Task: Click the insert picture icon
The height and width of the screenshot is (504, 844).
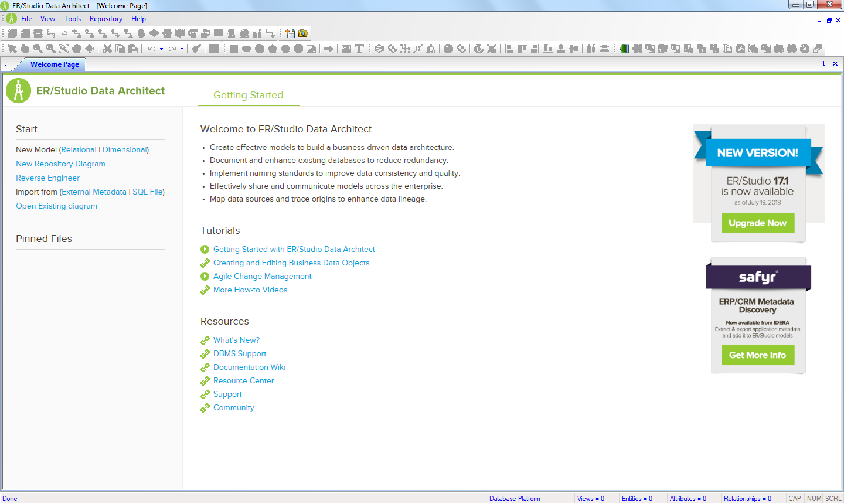Action: click(x=346, y=49)
